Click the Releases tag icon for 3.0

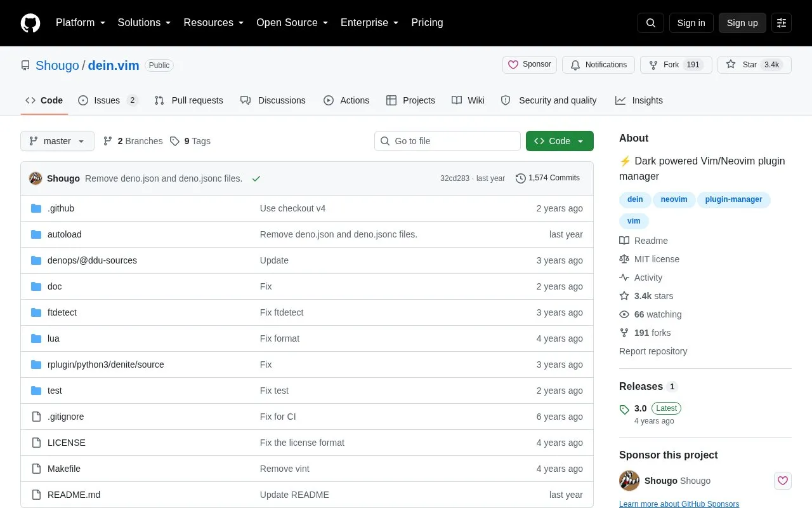(624, 410)
